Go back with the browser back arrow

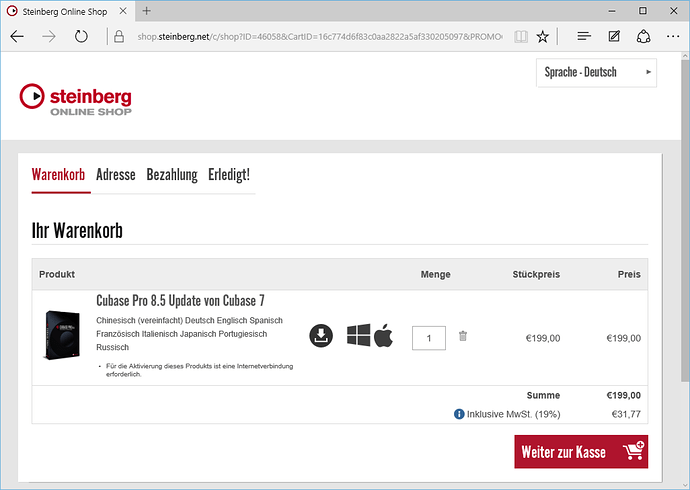point(17,37)
